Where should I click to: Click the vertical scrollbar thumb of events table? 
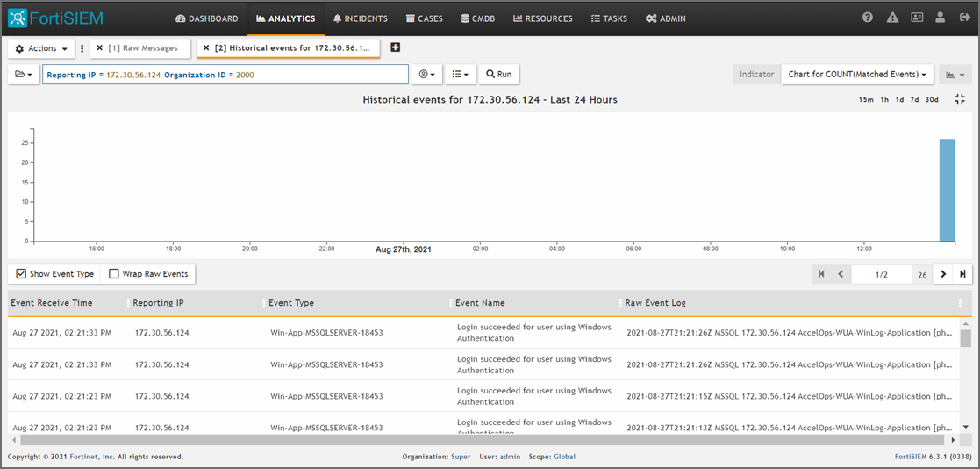(x=966, y=338)
